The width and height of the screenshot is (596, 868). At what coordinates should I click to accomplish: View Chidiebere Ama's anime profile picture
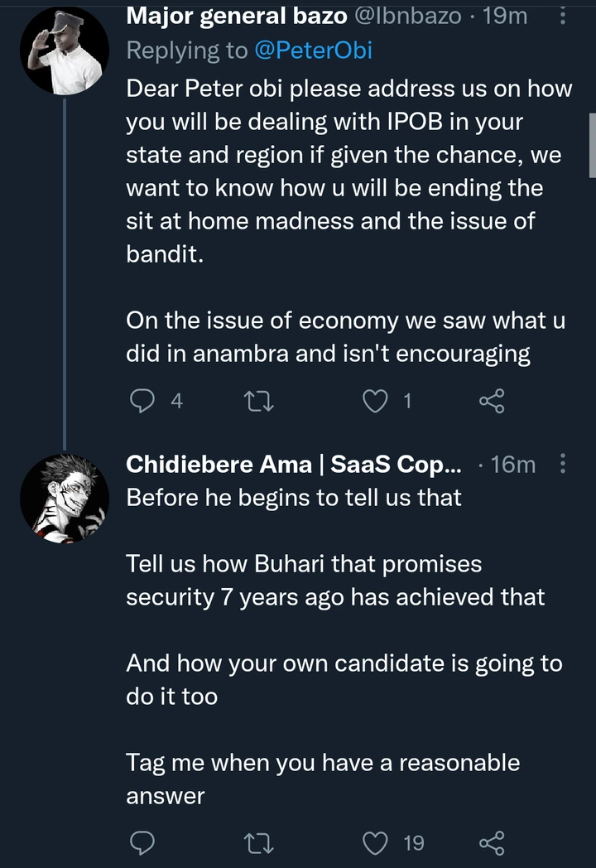click(65, 499)
